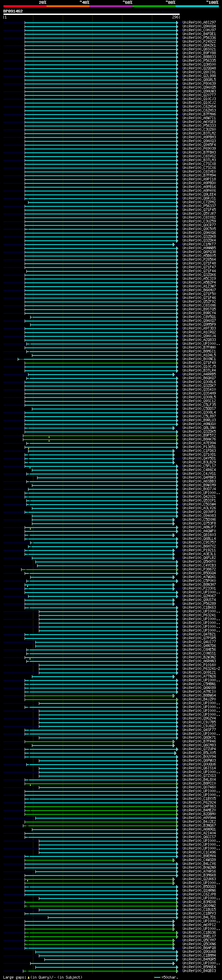This screenshot has height=980, width=222.
Task: Click the UniRef100_Q71F49 entry
Action: (199, 363)
